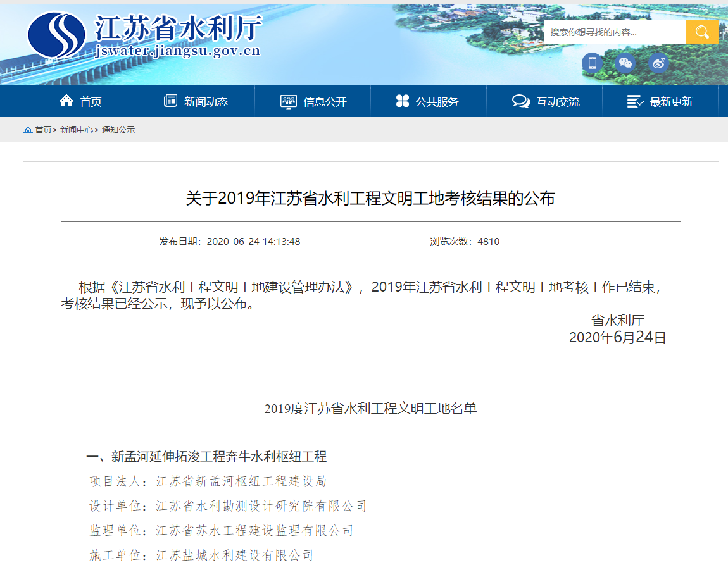The width and height of the screenshot is (728, 570).
Task: Click the list icon beside 最新更新
Action: tap(635, 101)
